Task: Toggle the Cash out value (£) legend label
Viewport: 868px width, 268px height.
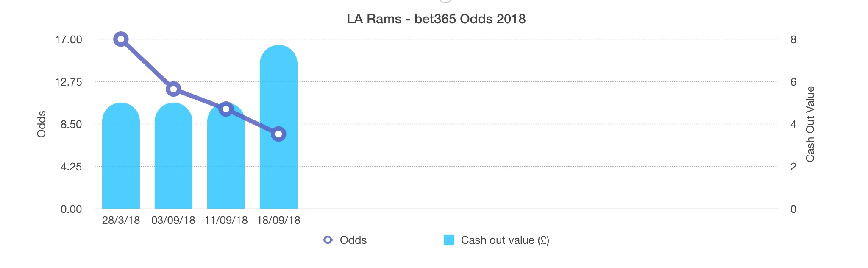Action: [x=505, y=240]
